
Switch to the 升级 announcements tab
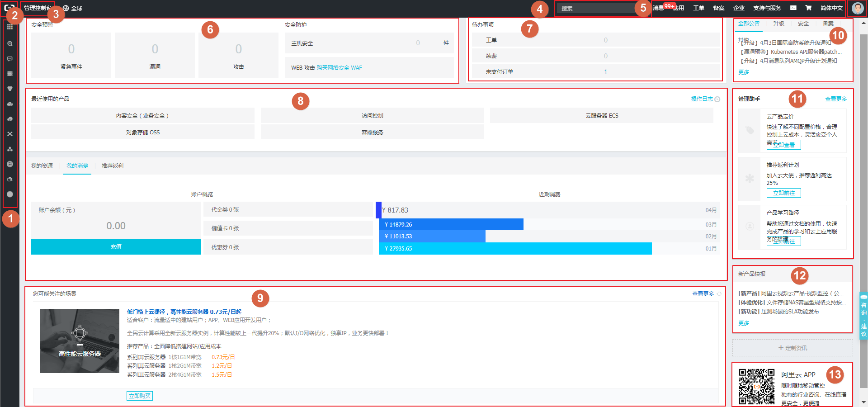tap(778, 24)
